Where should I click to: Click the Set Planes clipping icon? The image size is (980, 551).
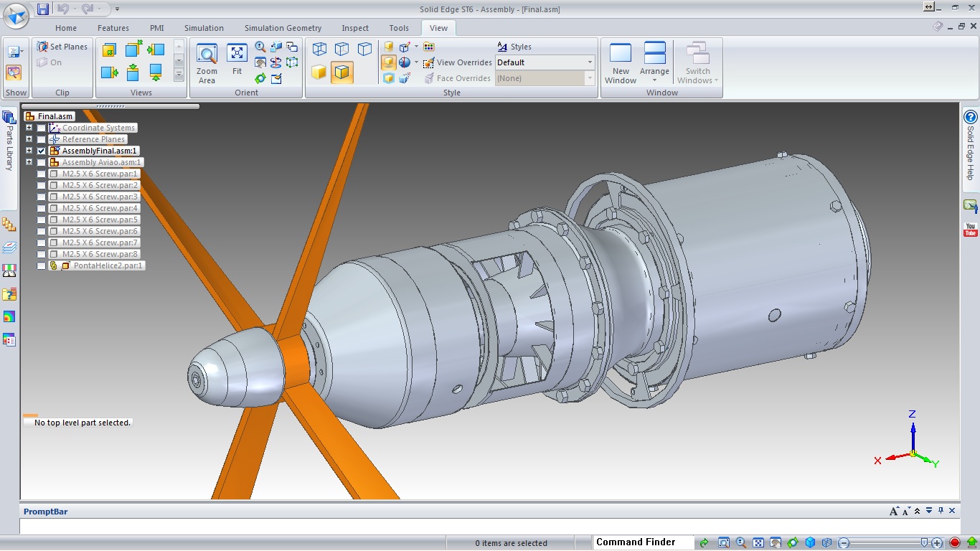pyautogui.click(x=42, y=47)
